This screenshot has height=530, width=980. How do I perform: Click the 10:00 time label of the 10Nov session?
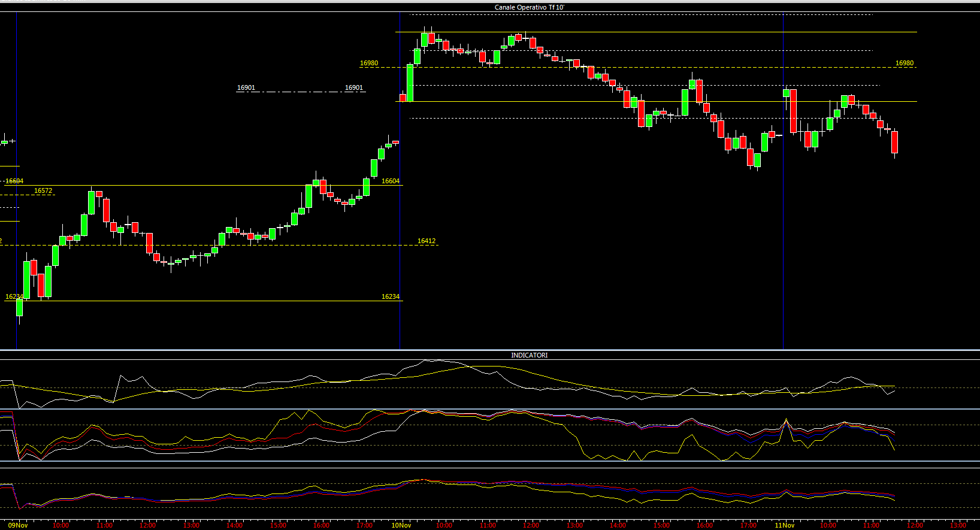click(444, 525)
